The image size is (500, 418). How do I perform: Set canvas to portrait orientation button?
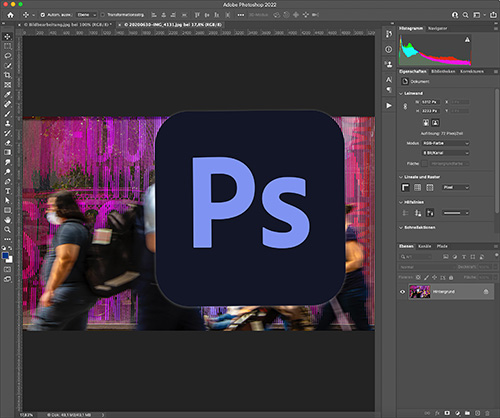click(426, 123)
